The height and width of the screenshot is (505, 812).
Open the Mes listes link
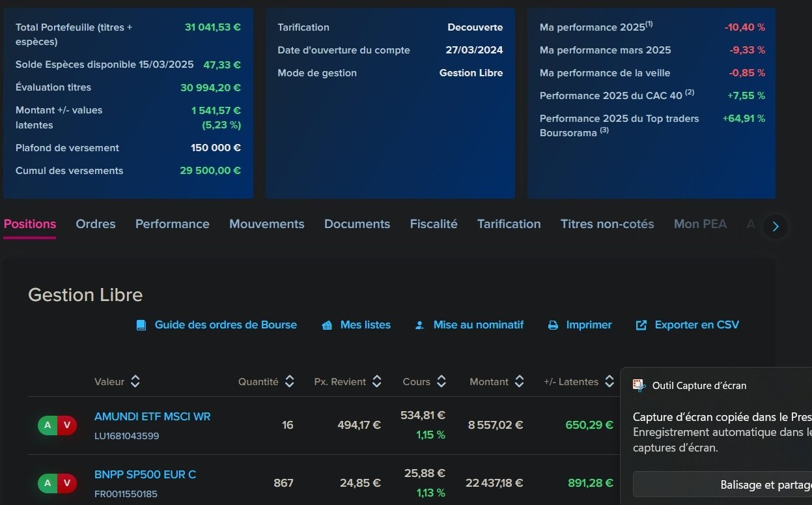[x=366, y=325]
